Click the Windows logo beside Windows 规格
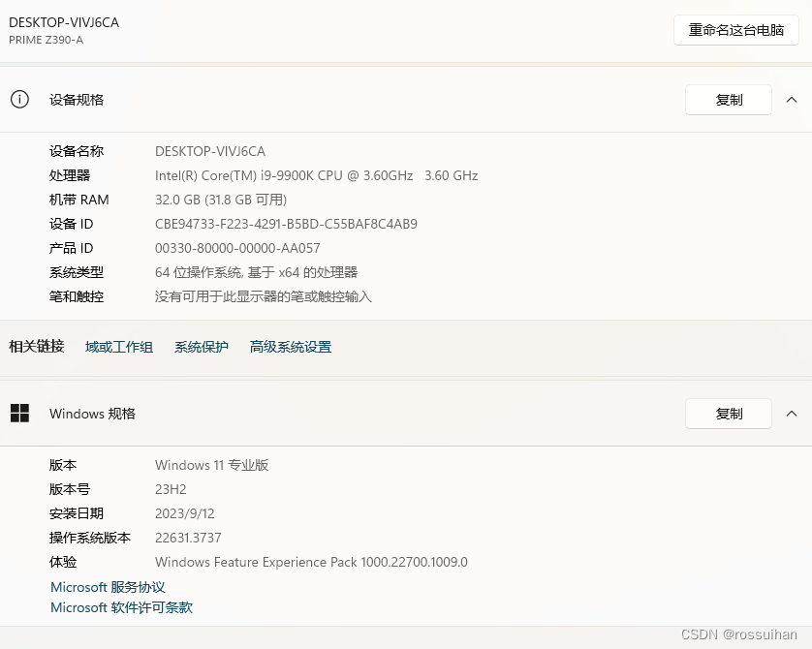This screenshot has height=649, width=812. tap(20, 413)
